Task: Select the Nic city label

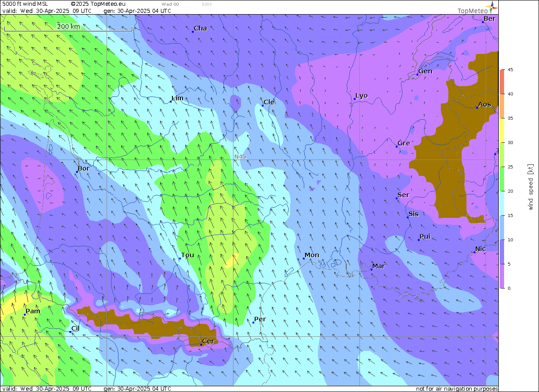Action: pyautogui.click(x=481, y=249)
